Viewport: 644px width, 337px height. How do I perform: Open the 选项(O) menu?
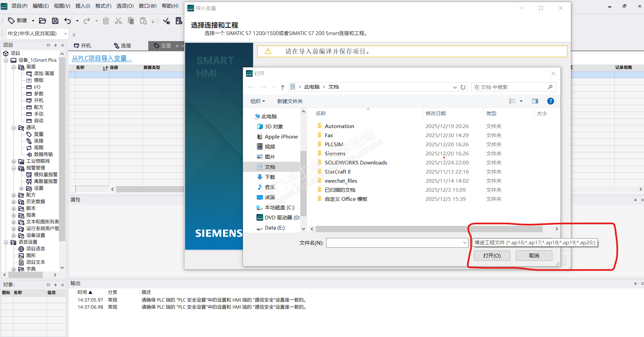(x=125, y=6)
